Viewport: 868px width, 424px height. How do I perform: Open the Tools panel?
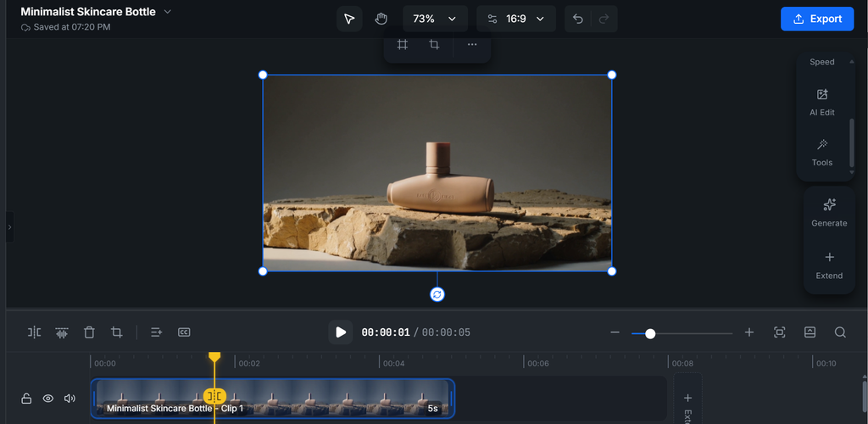(822, 153)
